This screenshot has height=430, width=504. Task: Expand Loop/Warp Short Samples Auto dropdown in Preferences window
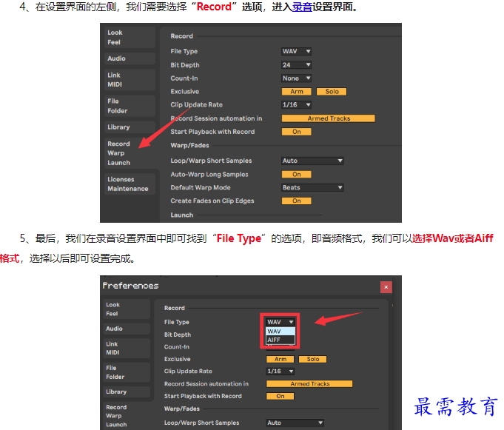(295, 423)
